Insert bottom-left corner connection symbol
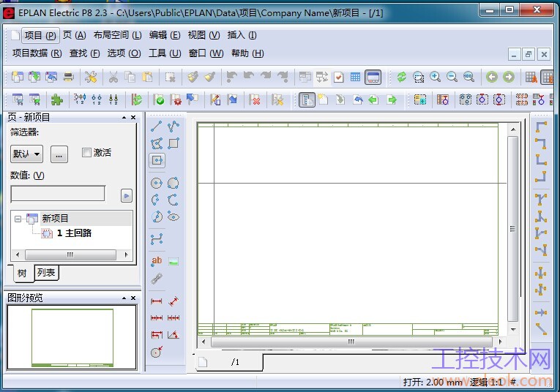This screenshot has height=392, width=560. (541, 159)
